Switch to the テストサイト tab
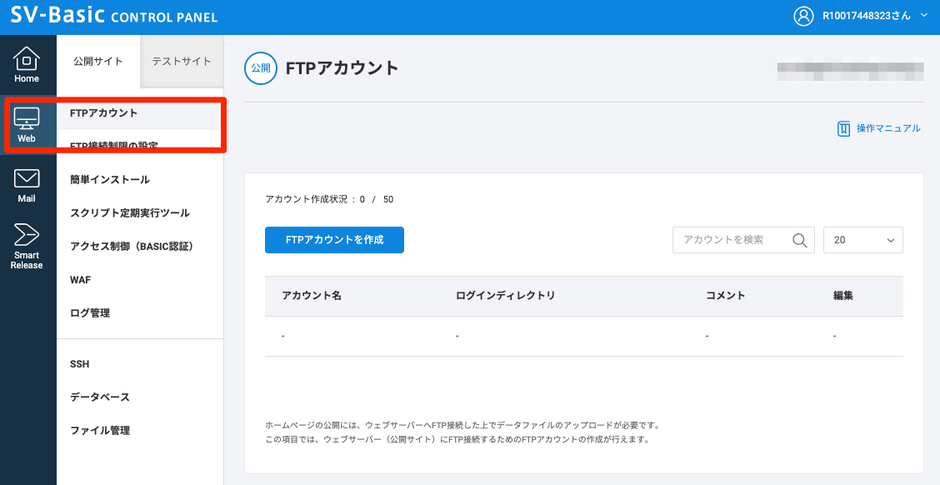The height and width of the screenshot is (485, 940). click(x=181, y=61)
